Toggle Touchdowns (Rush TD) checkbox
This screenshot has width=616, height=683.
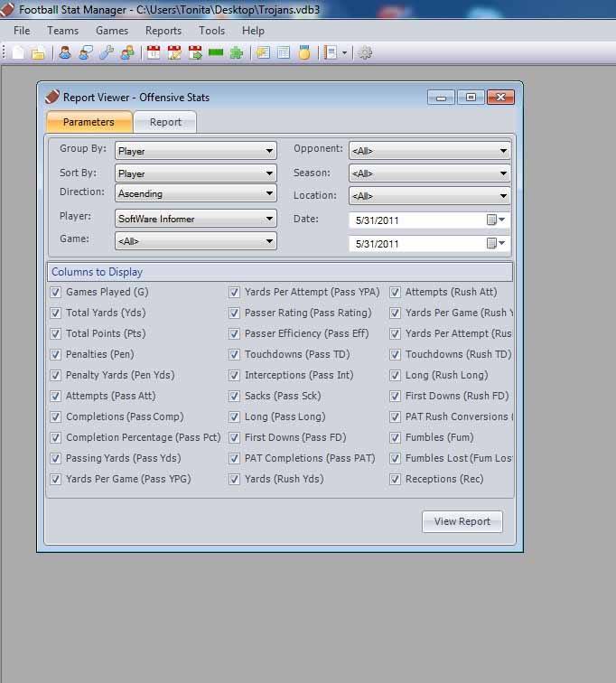[395, 354]
